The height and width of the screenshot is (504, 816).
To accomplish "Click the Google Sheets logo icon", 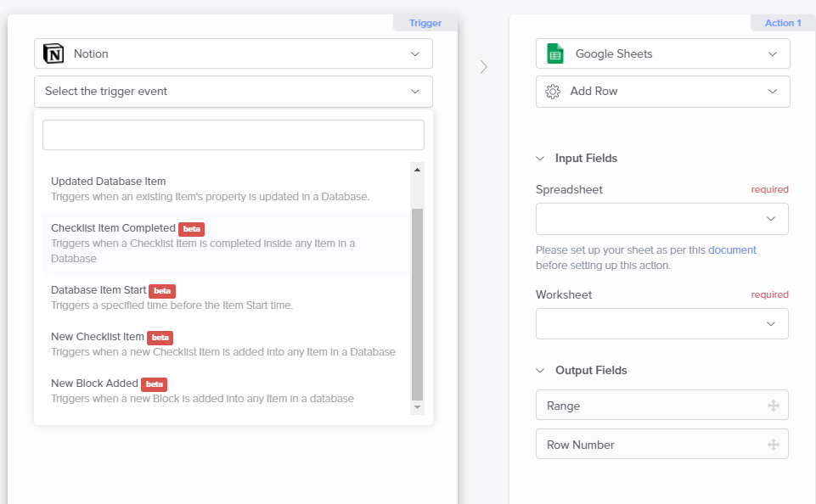I will coord(555,53).
